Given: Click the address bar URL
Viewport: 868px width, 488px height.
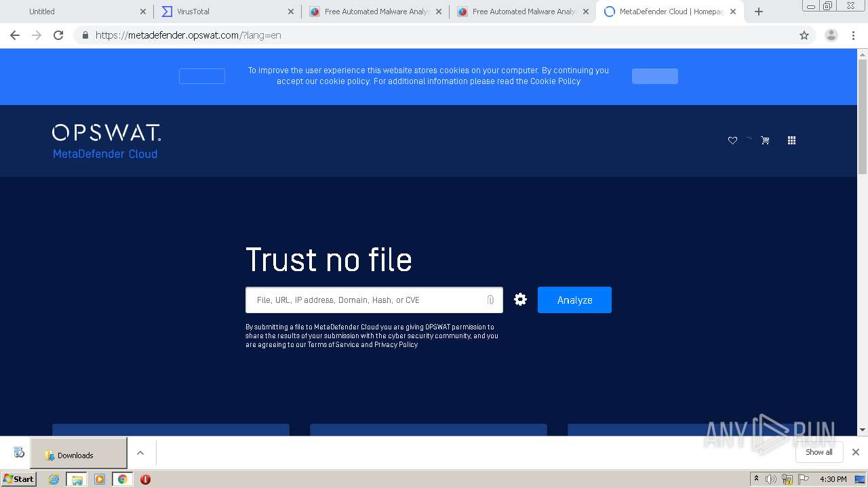Looking at the screenshot, I should pyautogui.click(x=189, y=35).
